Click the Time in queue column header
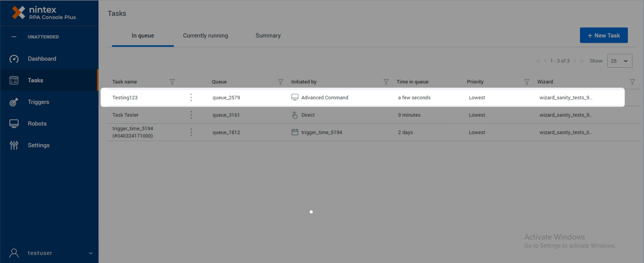Viewport: 644px width, 263px height. [x=412, y=82]
